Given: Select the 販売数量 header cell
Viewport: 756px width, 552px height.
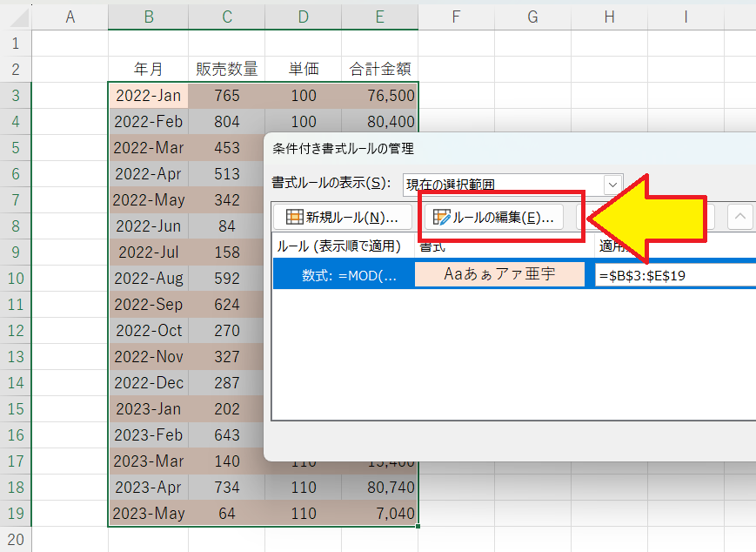Looking at the screenshot, I should (x=226, y=69).
